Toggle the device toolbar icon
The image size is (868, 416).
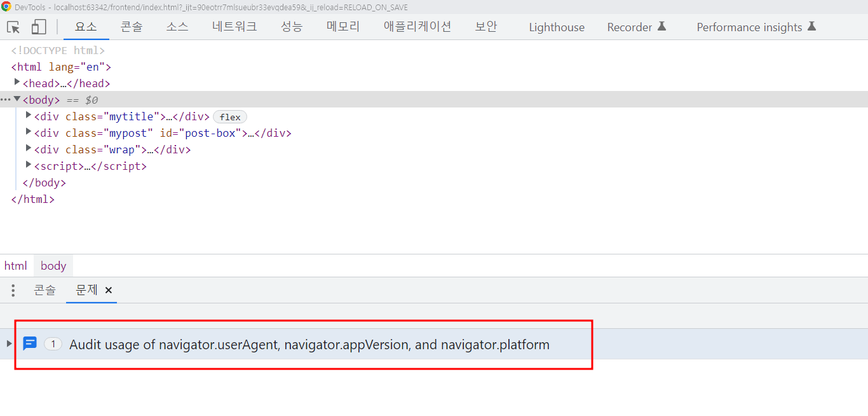(39, 27)
